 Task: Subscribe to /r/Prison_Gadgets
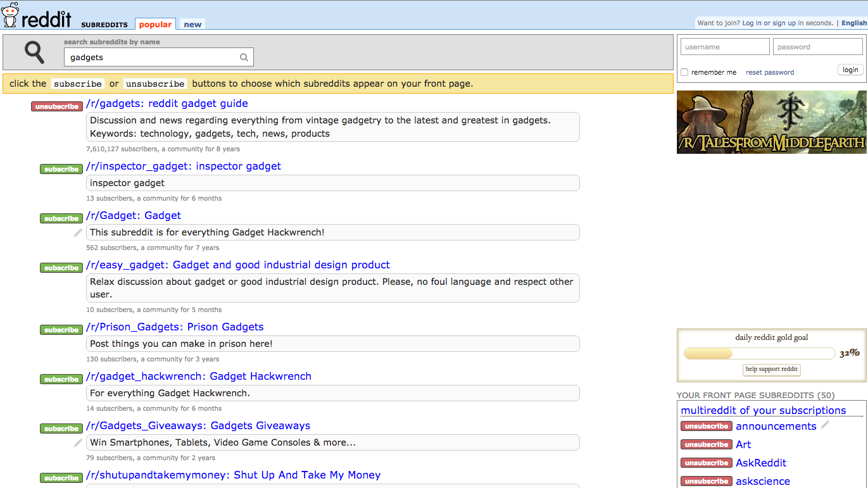click(61, 330)
